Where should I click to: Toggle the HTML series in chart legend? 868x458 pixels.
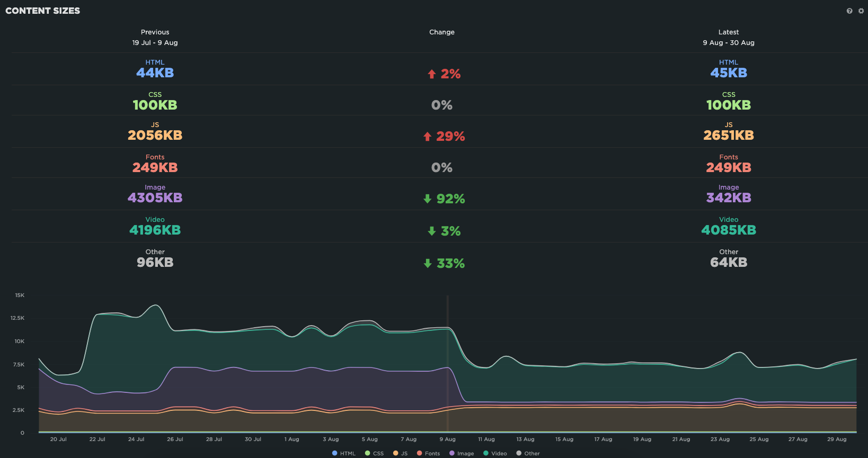point(344,453)
